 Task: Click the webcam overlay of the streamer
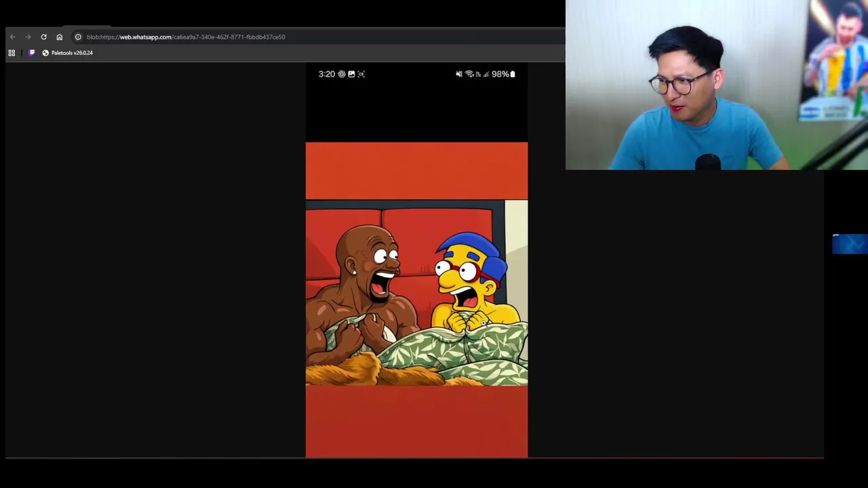pos(717,85)
